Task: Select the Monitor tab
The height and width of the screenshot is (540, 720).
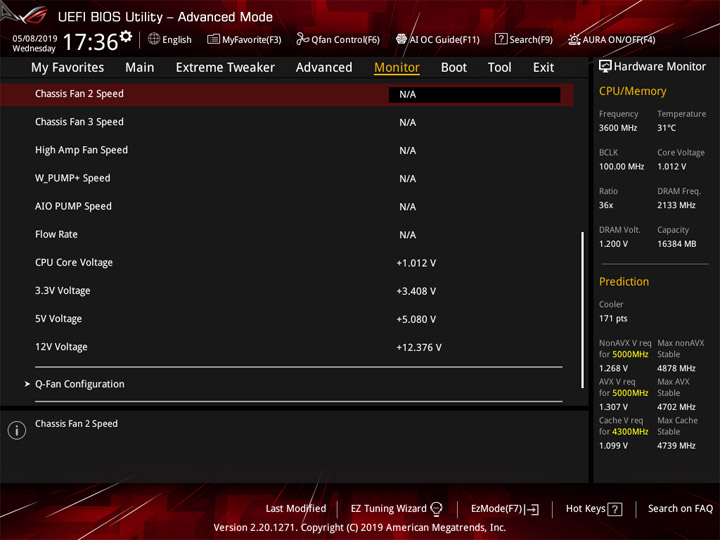Action: 397,68
